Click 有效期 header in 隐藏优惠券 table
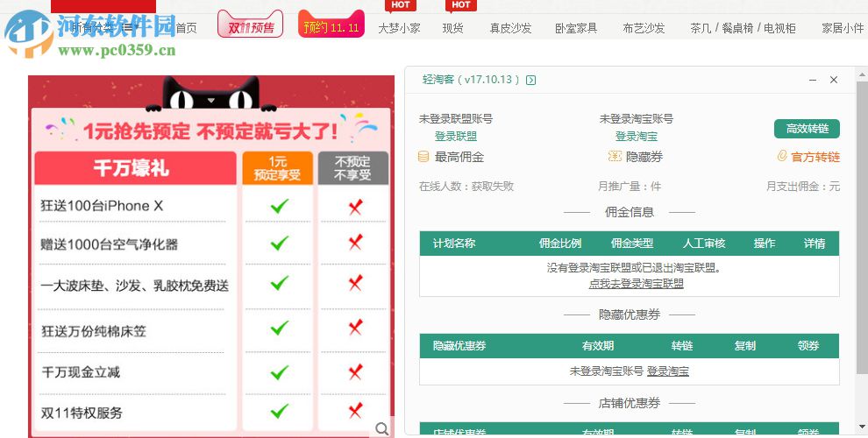The height and width of the screenshot is (438, 868). (x=598, y=346)
